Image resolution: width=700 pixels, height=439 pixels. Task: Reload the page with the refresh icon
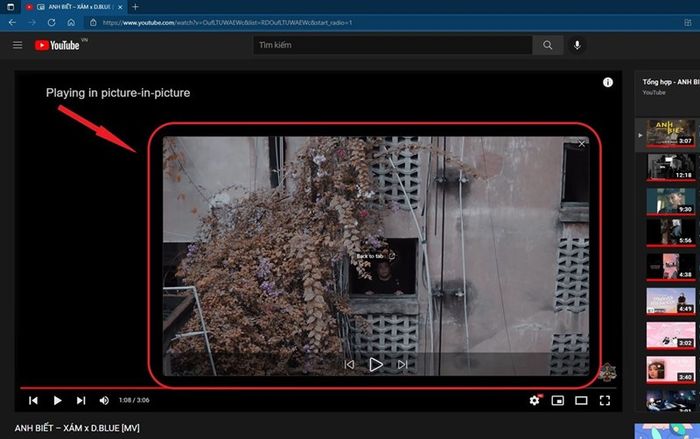pos(51,22)
